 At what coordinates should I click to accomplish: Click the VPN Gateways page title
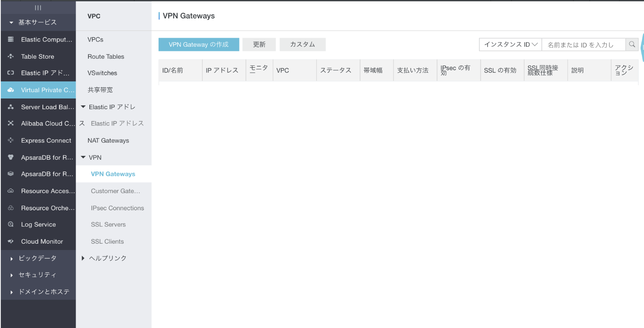pos(189,16)
